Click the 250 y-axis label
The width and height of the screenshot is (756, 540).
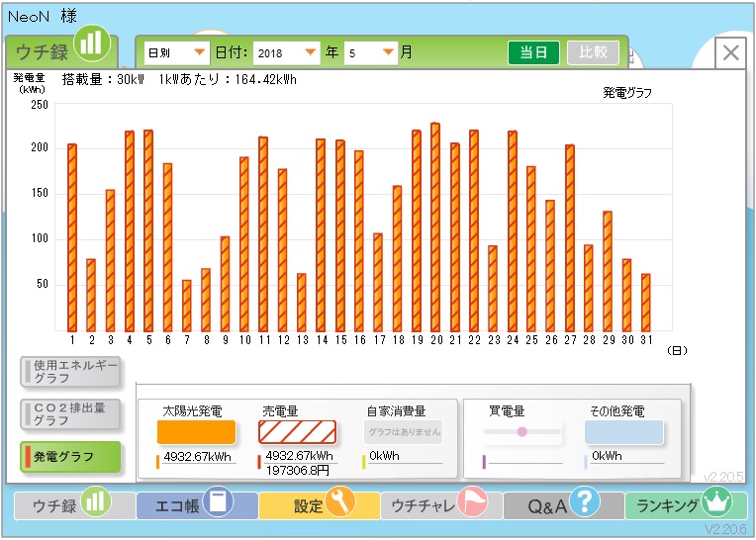click(40, 105)
